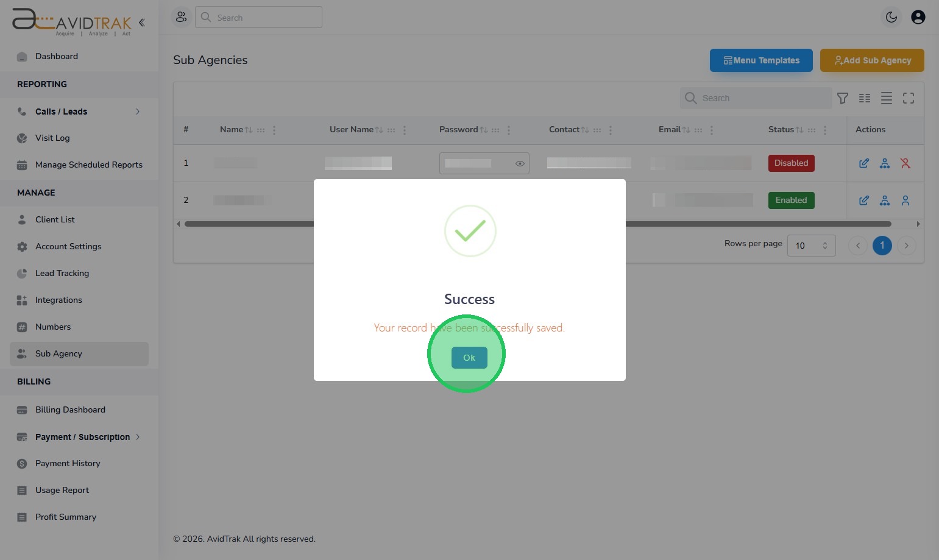
Task: Toggle dark mode with the moon icon
Action: click(x=891, y=17)
